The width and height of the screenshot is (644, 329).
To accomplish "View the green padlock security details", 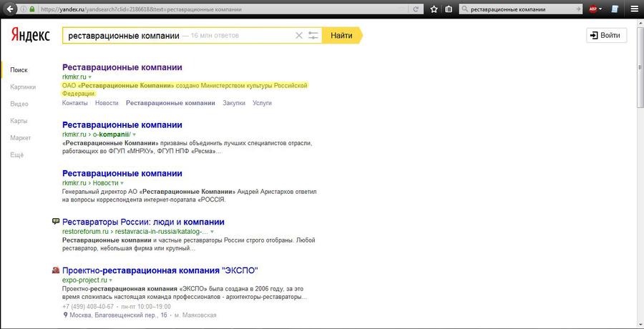I will [x=32, y=9].
